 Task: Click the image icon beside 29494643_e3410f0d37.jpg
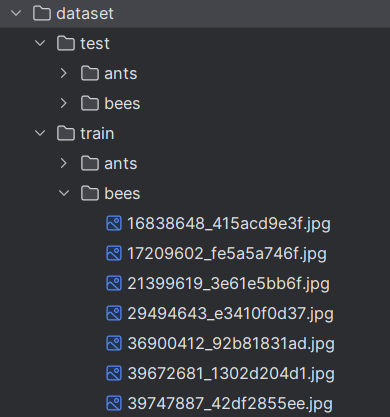pos(114,313)
